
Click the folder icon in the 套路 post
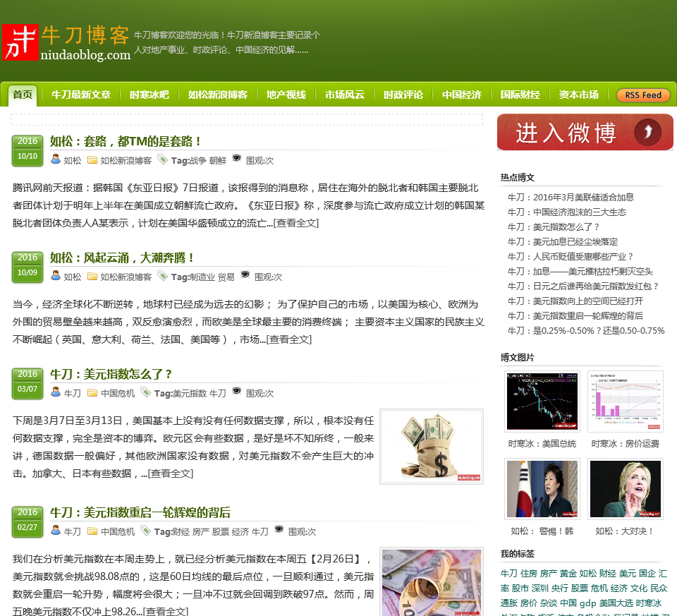tap(92, 160)
